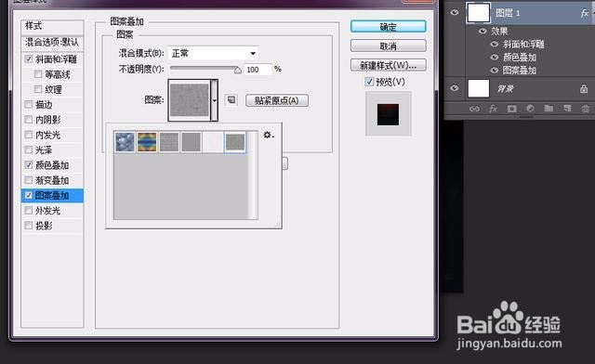Create a new layer icon

[x=567, y=109]
